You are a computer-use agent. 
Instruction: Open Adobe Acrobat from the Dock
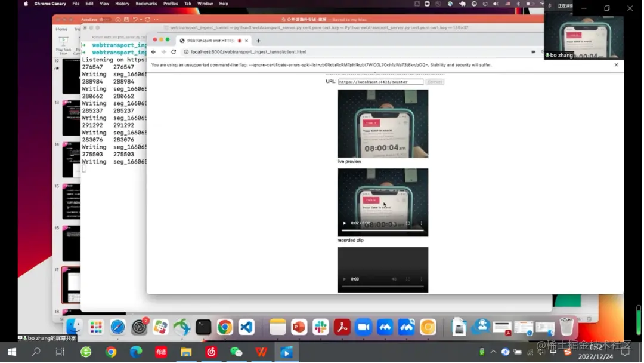pos(342,327)
